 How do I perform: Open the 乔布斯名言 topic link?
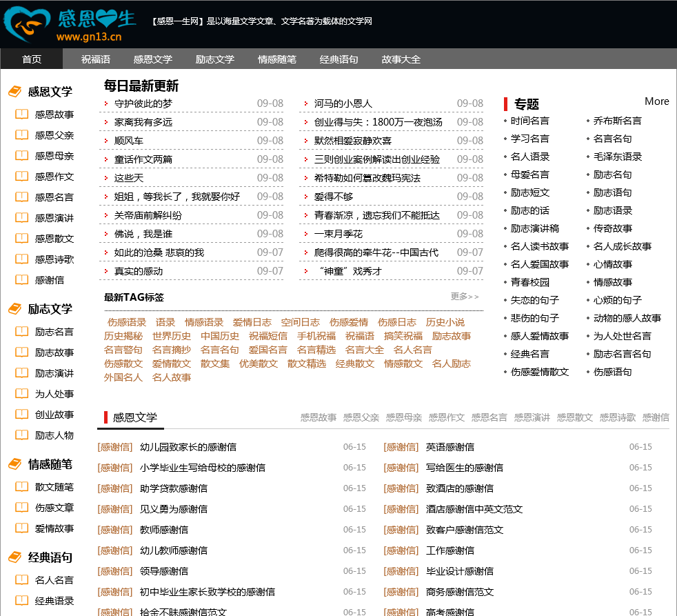coord(617,121)
